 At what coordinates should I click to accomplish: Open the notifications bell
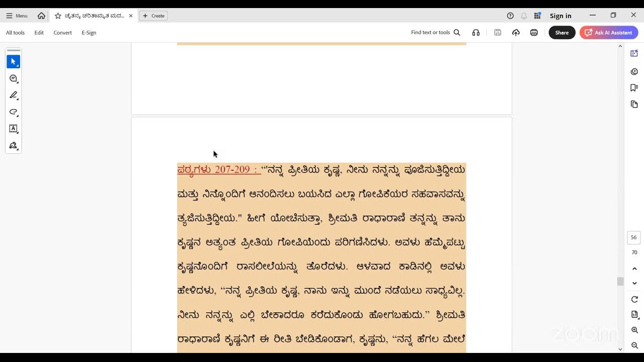click(x=524, y=16)
